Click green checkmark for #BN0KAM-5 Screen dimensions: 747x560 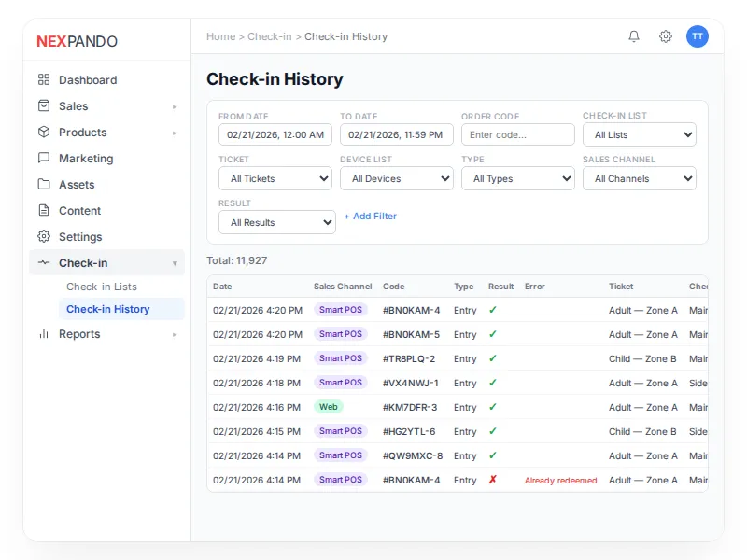(493, 334)
